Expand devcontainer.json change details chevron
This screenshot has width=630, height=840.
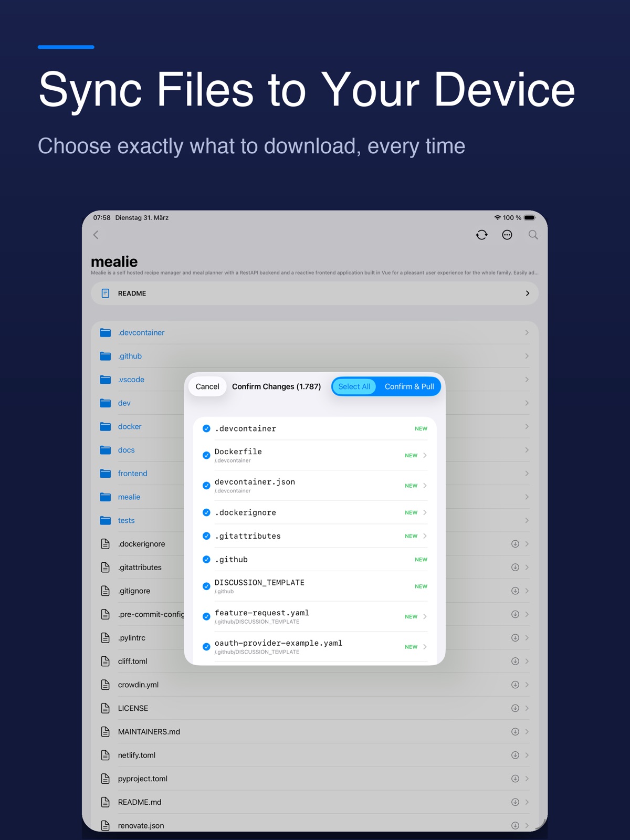(425, 486)
